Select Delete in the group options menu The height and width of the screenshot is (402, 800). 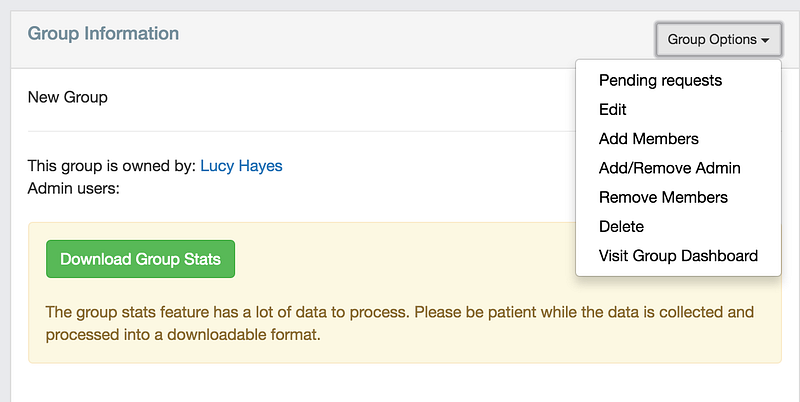click(x=621, y=226)
